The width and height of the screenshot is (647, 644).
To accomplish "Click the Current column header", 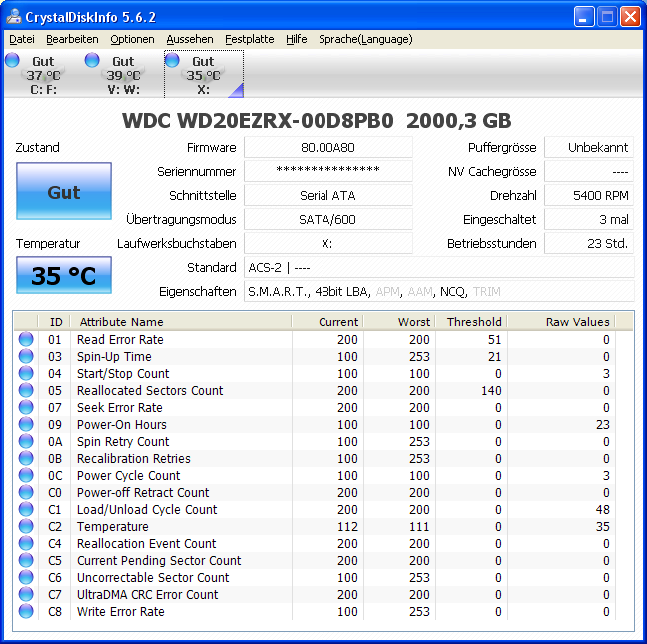I will (327, 322).
